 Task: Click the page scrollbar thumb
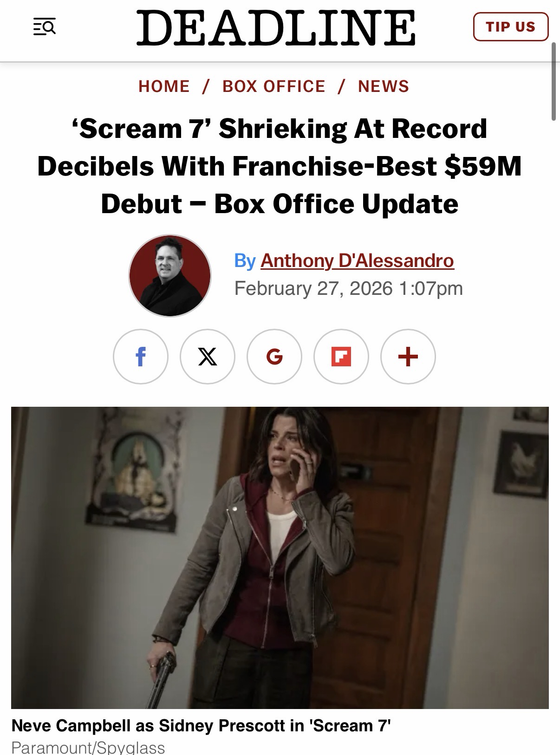(x=553, y=82)
